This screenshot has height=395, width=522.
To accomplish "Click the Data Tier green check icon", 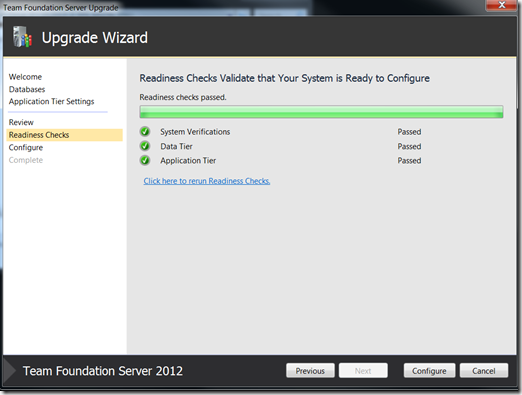I will (x=145, y=146).
